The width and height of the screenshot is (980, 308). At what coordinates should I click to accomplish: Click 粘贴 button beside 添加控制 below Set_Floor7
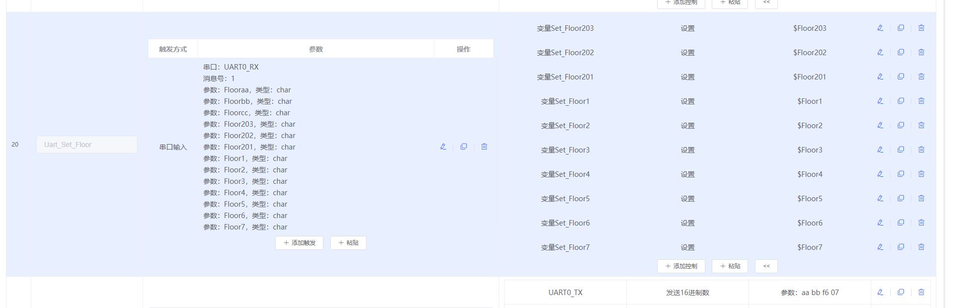pyautogui.click(x=730, y=266)
